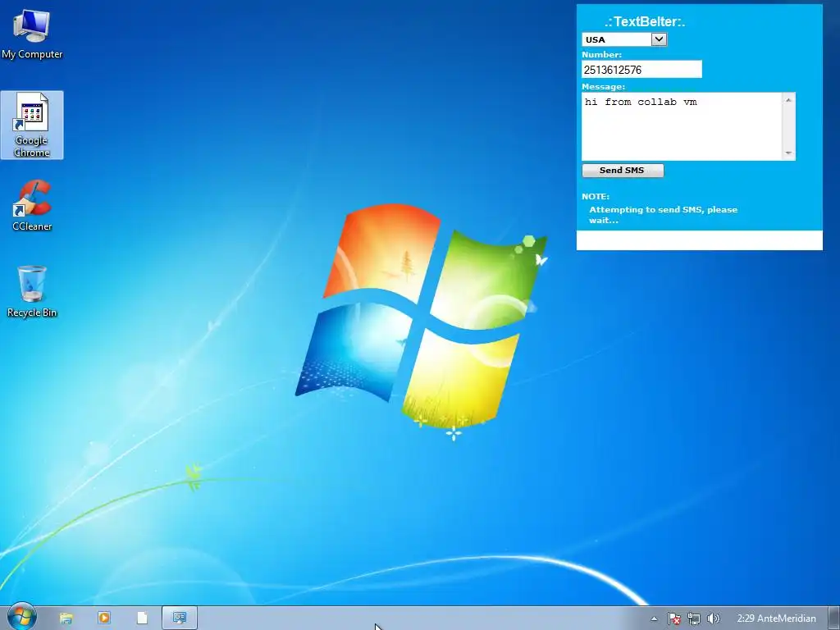Open the volume speaker tray icon
840x630 pixels.
pos(713,619)
